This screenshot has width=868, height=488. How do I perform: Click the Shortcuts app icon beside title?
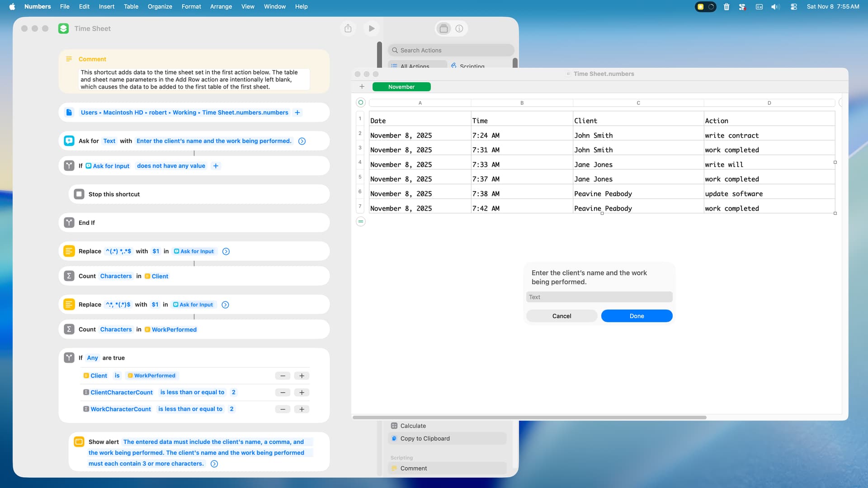pyautogui.click(x=64, y=28)
